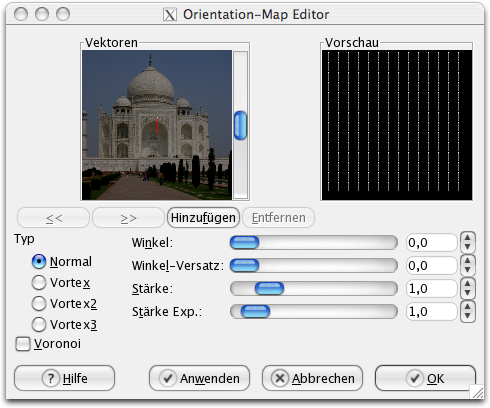
Task: Increase Stärke Exp. with stepper up arrow
Action: (x=468, y=307)
